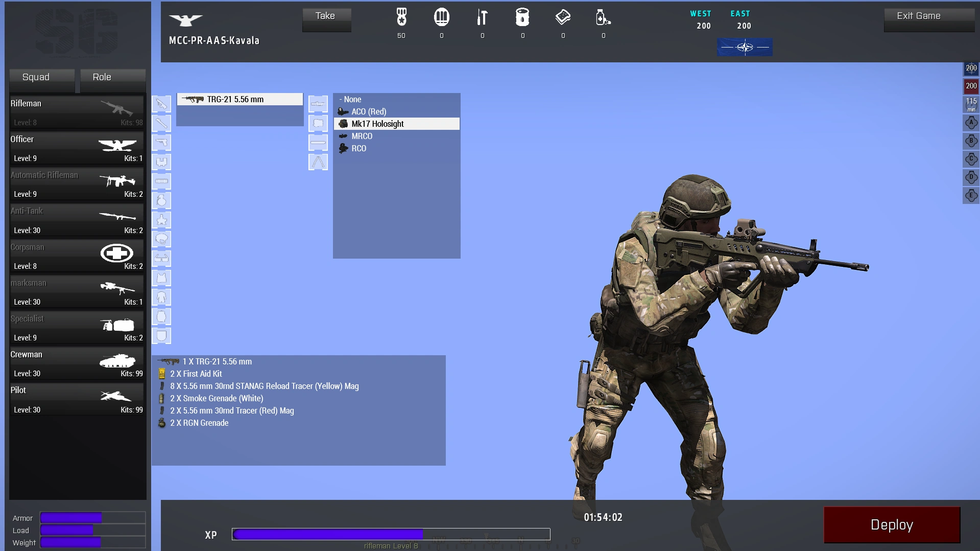The image size is (980, 551).
Task: Switch to the Role tab
Action: [x=112, y=77]
